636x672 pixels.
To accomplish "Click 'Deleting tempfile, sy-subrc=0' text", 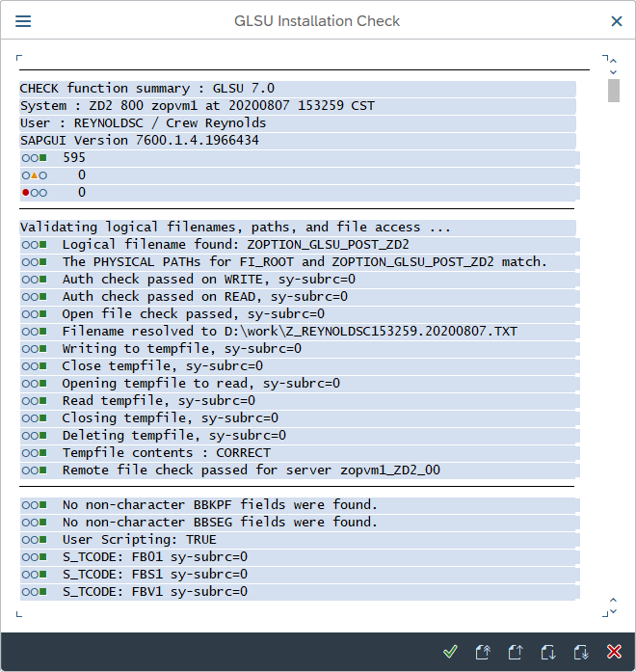I will pyautogui.click(x=174, y=436).
